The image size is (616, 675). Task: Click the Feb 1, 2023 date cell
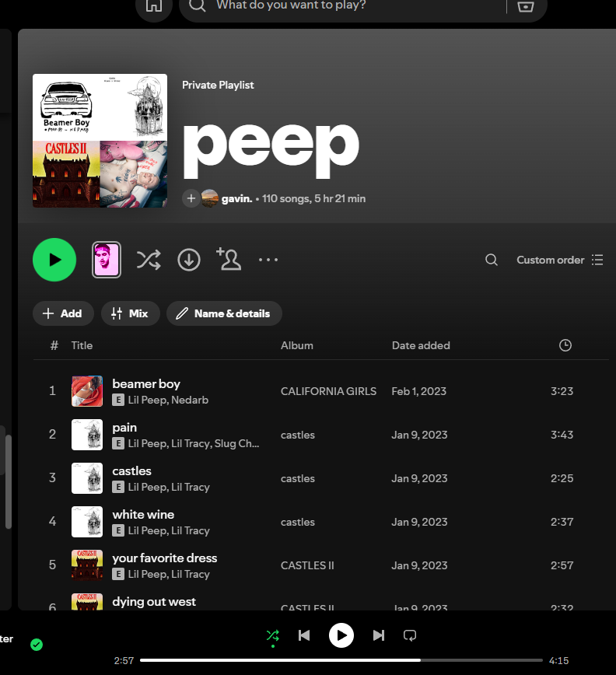pos(419,391)
